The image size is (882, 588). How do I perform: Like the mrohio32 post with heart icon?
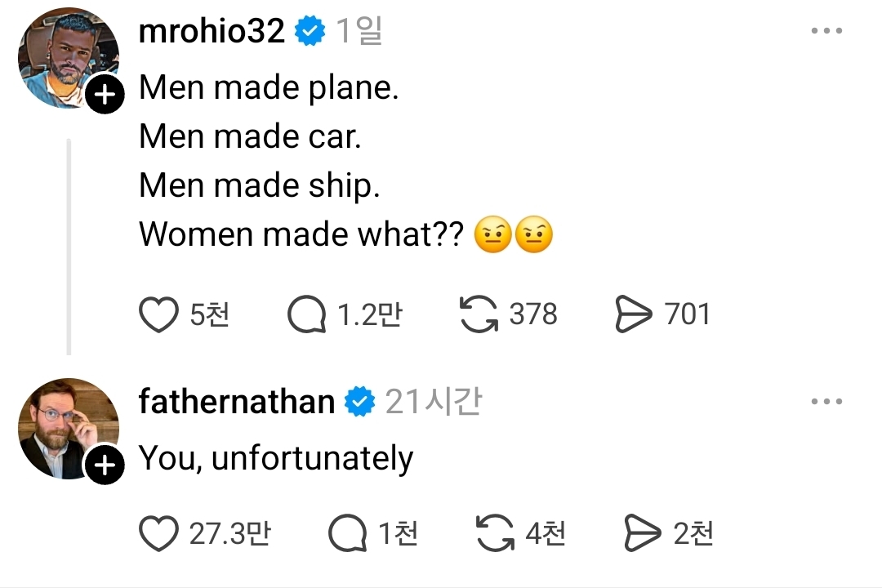click(159, 315)
